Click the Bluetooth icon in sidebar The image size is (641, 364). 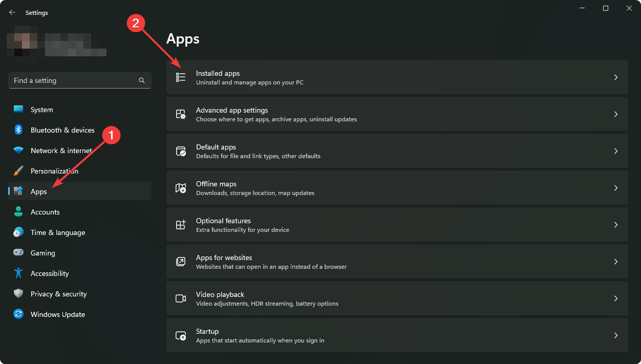pyautogui.click(x=18, y=130)
